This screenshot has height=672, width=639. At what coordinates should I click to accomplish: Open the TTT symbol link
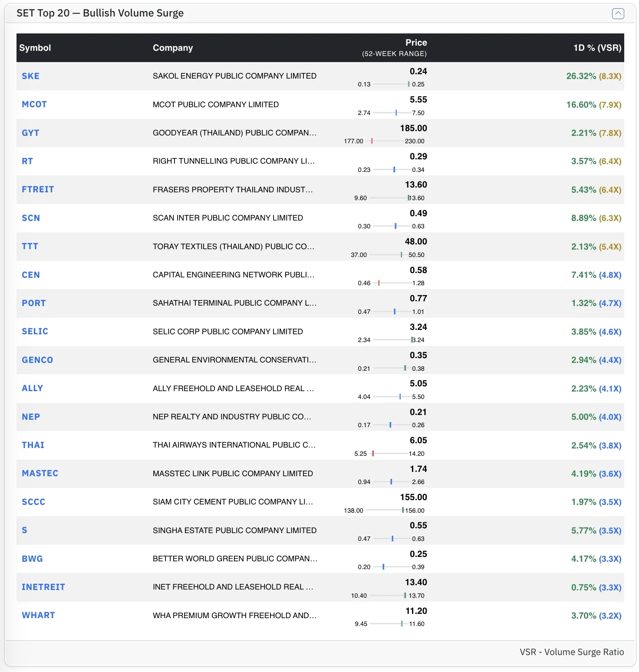pos(30,247)
